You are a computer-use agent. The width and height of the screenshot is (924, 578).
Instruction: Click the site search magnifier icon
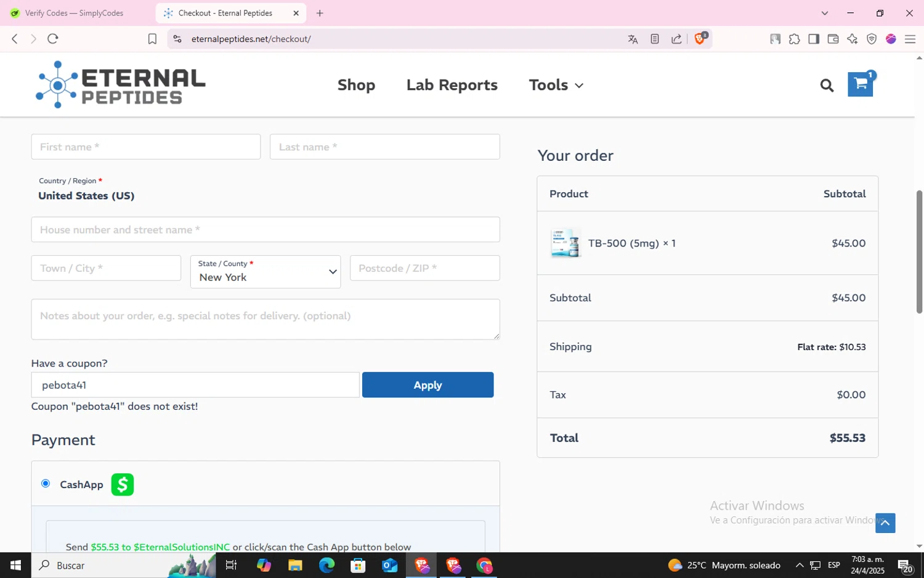pos(827,86)
